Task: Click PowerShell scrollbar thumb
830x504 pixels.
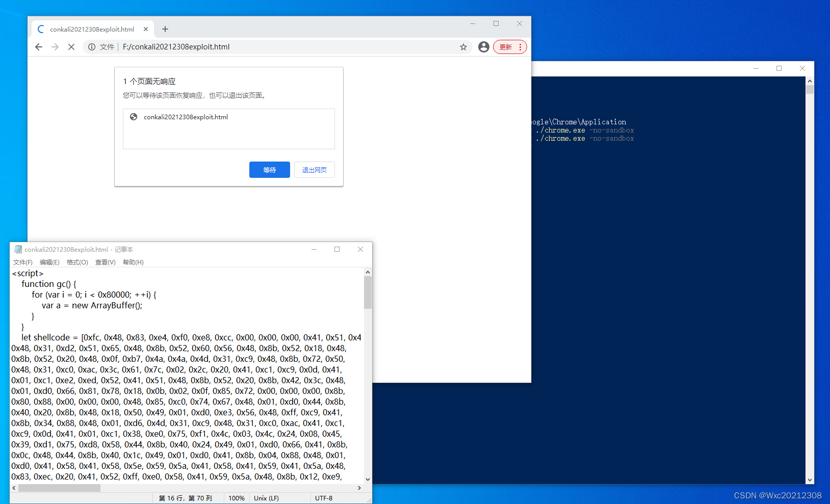Action: click(x=810, y=90)
